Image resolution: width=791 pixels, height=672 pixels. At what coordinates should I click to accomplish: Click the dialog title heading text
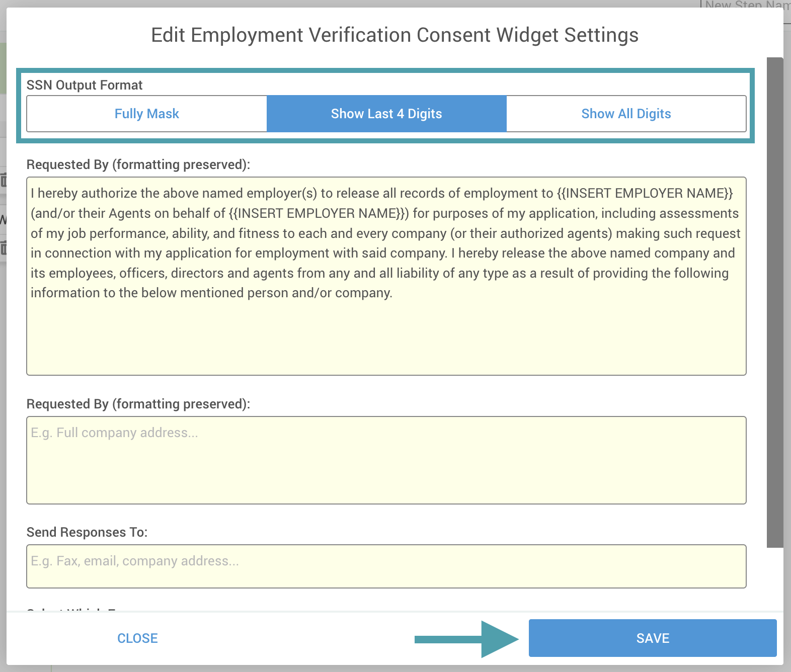[394, 35]
